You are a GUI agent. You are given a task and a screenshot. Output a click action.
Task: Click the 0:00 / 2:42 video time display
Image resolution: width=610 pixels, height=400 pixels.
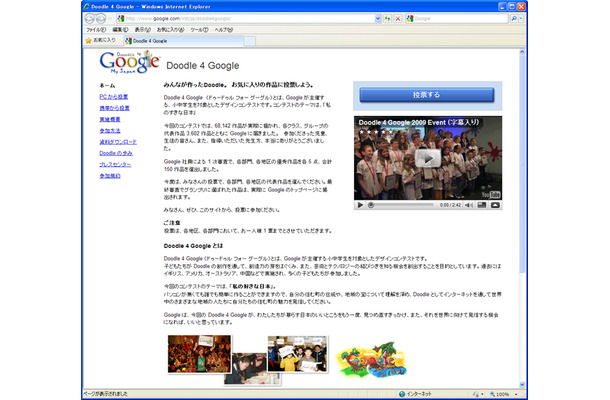point(450,205)
